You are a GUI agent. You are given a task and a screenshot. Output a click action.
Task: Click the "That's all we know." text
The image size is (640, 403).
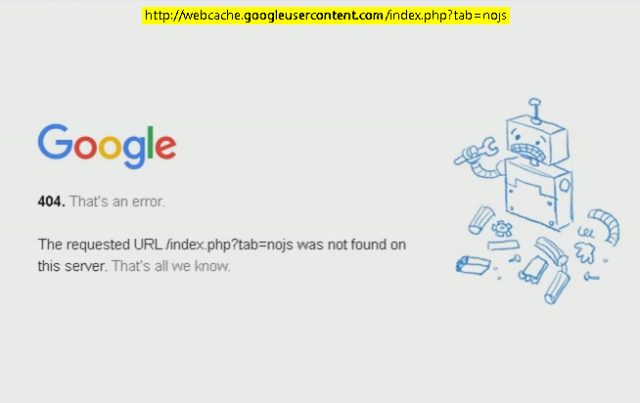[x=171, y=266]
